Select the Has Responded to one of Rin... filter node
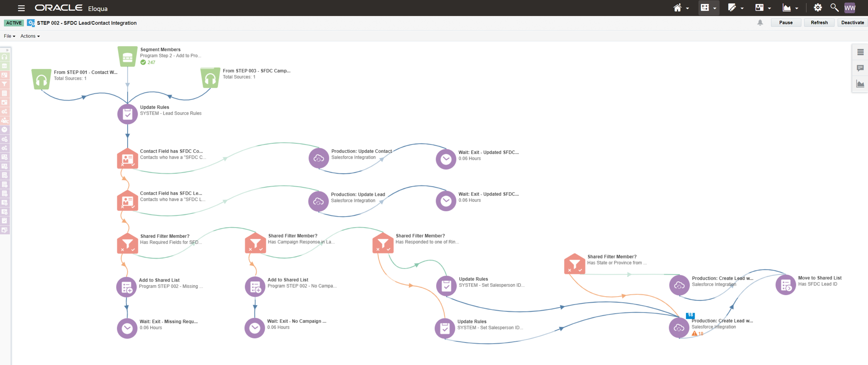This screenshot has width=868, height=365. 383,243
